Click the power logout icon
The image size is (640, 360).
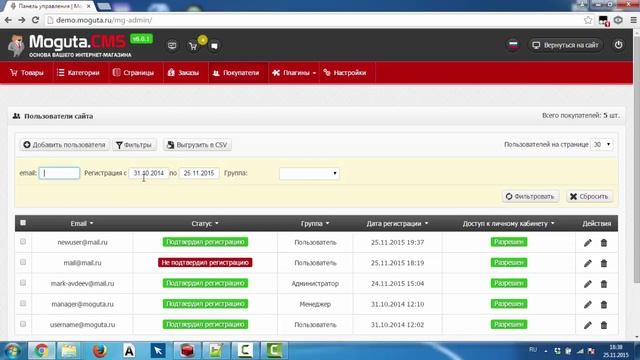(x=618, y=45)
